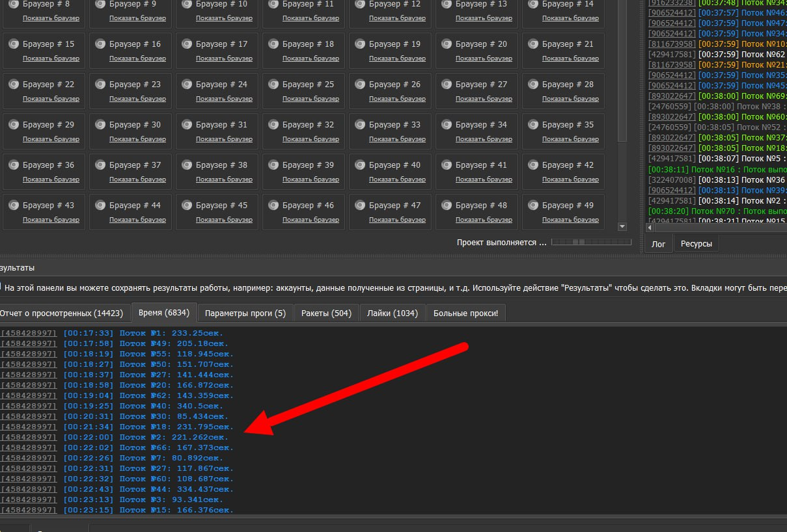Click the project execution progress bar
787x532 pixels.
[591, 243]
